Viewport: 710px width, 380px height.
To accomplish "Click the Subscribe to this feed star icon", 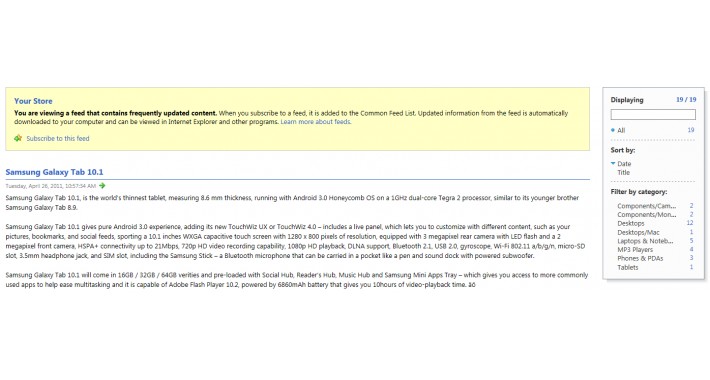I will [x=18, y=138].
